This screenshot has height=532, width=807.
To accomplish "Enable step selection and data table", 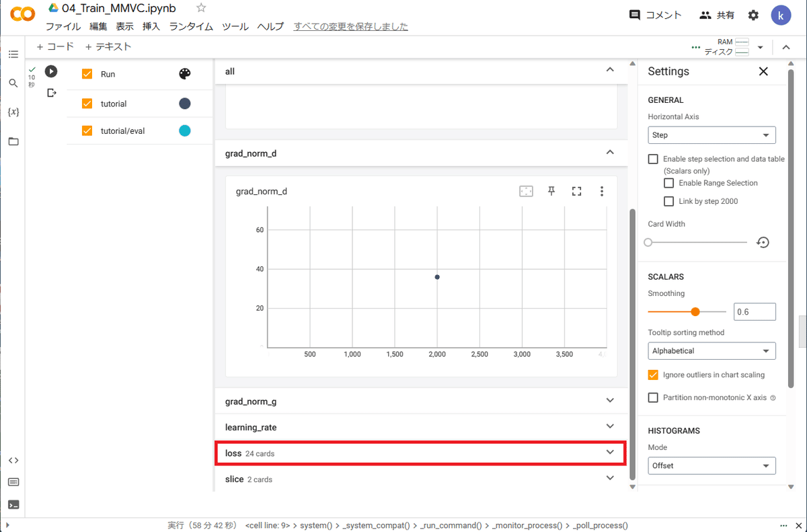I will (x=653, y=159).
